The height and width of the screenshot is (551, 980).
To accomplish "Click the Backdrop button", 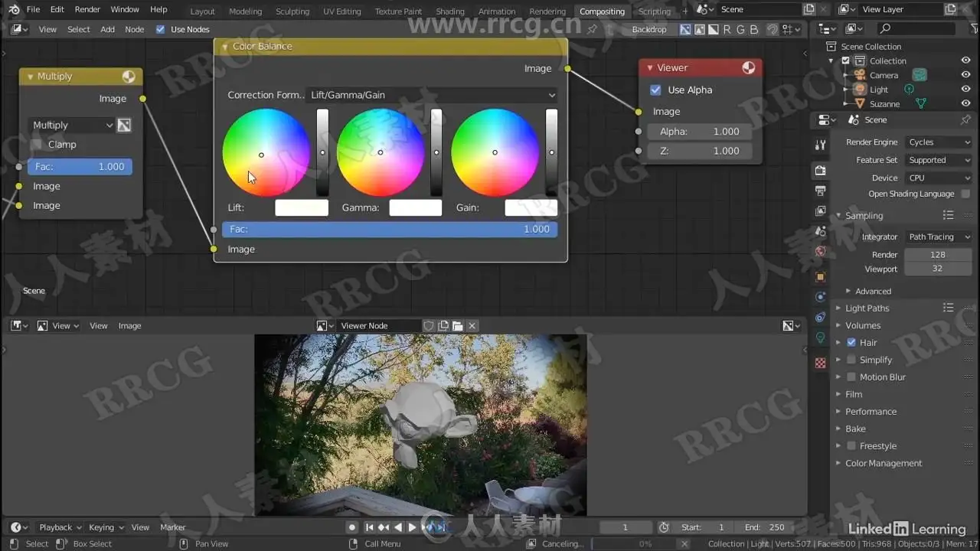I will (649, 29).
